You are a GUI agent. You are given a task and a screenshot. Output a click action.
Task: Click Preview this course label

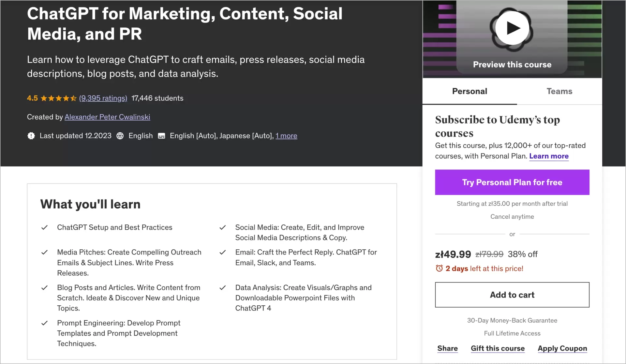(x=512, y=65)
